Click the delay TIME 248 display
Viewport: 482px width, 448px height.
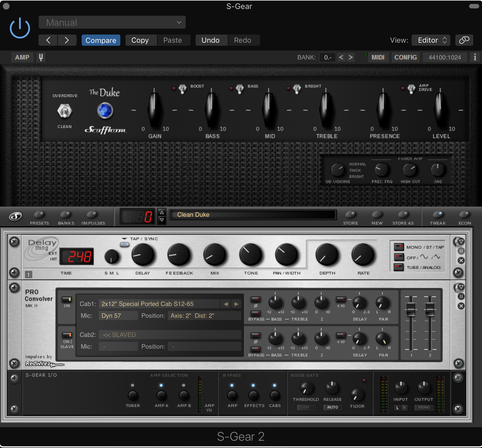(77, 256)
